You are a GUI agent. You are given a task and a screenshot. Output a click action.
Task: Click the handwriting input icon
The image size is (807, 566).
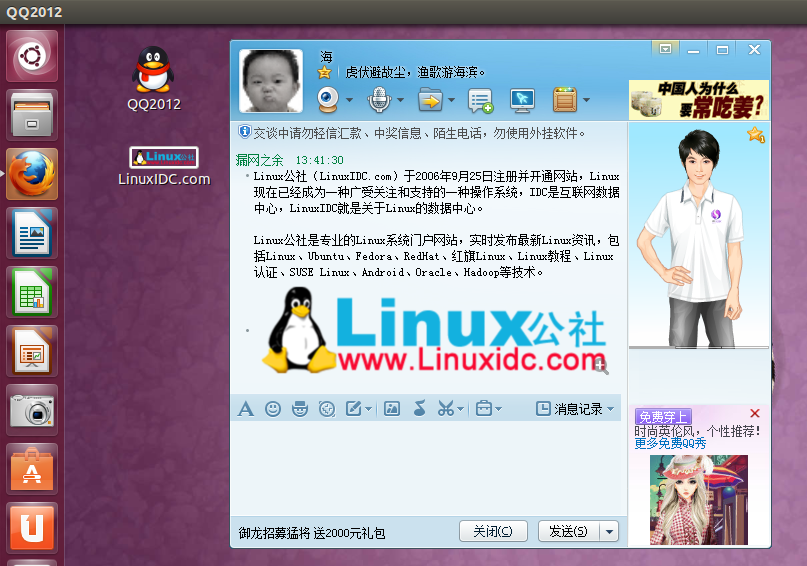coord(354,409)
